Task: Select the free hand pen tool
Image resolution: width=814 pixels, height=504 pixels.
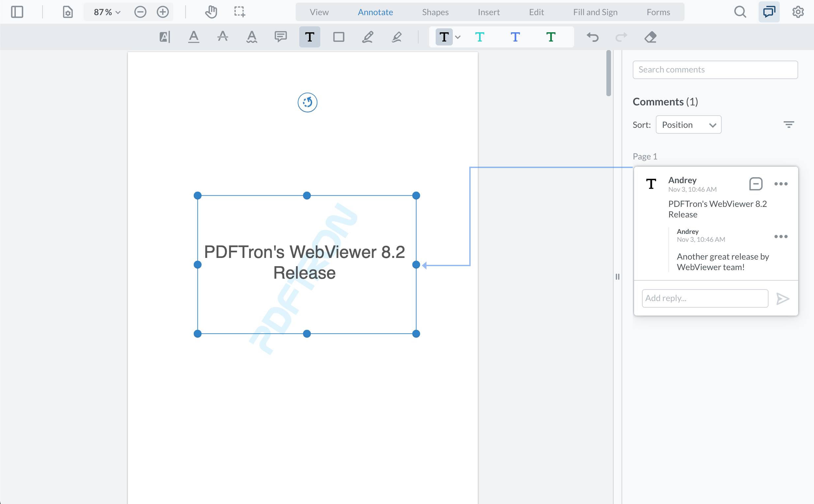Action: [x=367, y=37]
